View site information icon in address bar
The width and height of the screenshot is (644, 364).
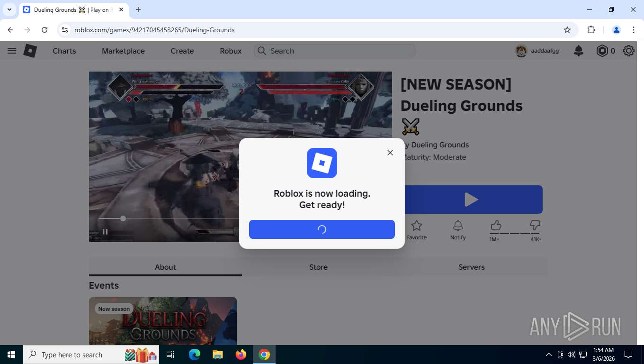click(x=65, y=30)
